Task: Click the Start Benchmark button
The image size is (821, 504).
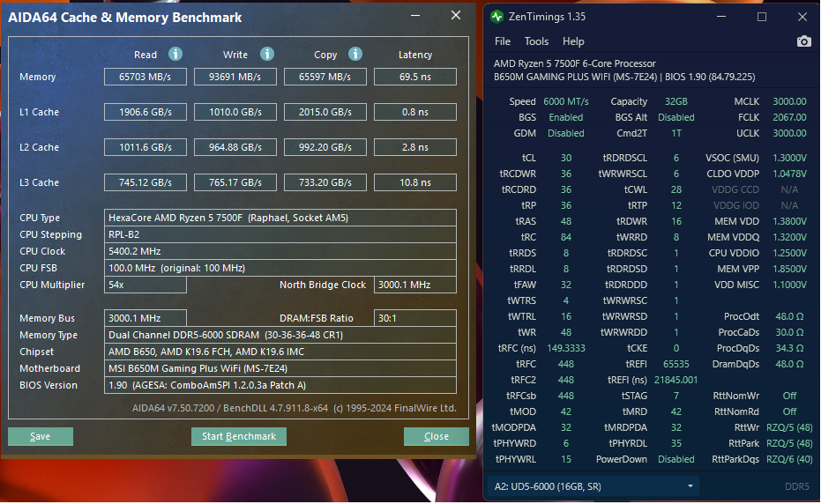Action: pyautogui.click(x=239, y=436)
